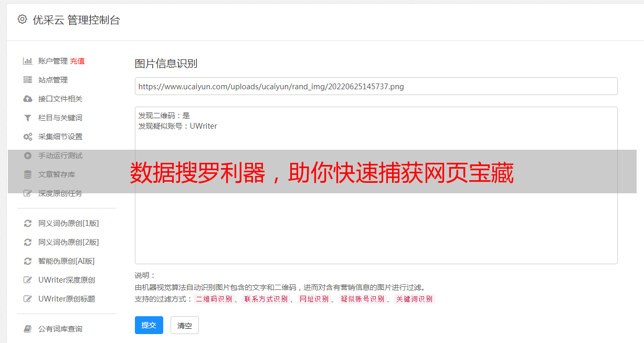Viewport: 644px width, 343px height.
Task: Click the server icon for 站点管理
Action: (x=28, y=80)
